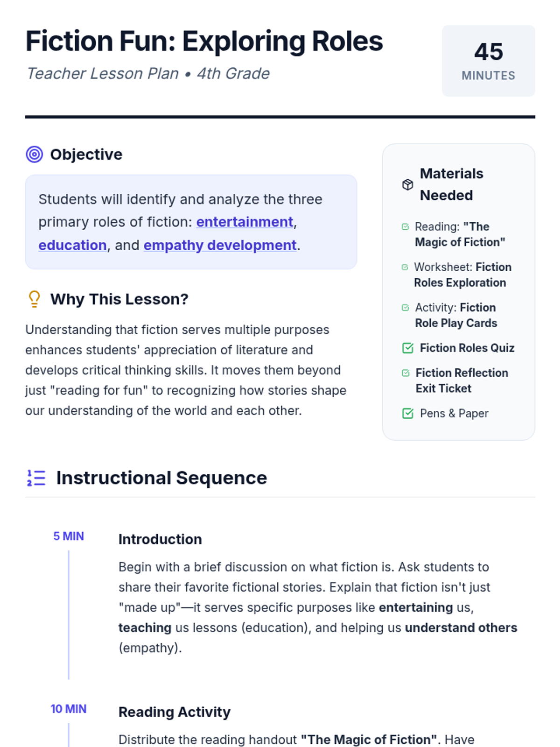Toggle the checkbox for Reading: The Magic of Fiction
The image size is (560, 747).
pyautogui.click(x=405, y=226)
